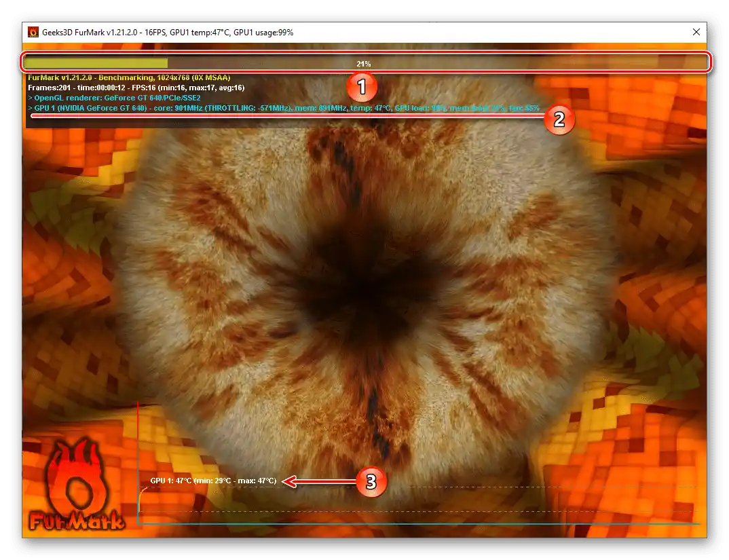Click the window title text 'Geeks3D FurMark v1.21.2.0'
Image resolution: width=729 pixels, height=560 pixels.
click(90, 33)
